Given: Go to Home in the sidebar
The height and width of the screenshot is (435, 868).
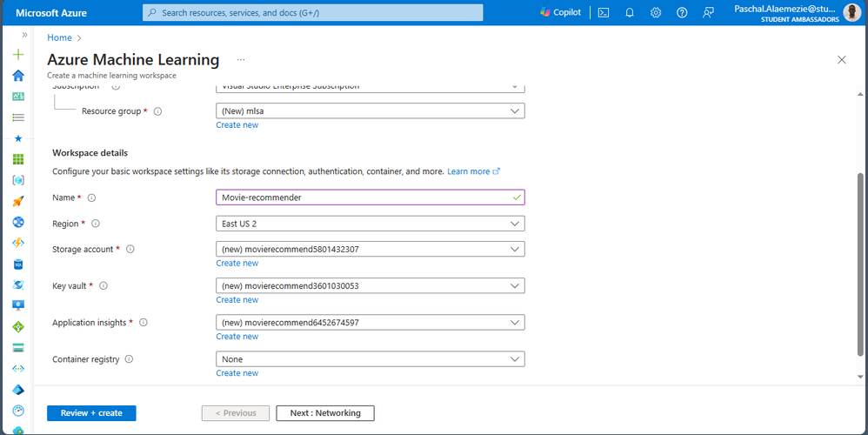Looking at the screenshot, I should click(18, 76).
